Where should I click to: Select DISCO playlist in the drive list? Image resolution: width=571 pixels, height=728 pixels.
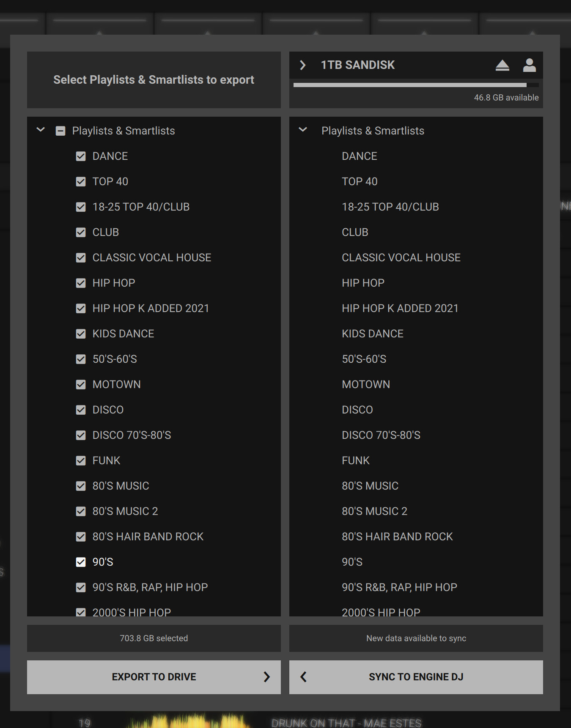(x=357, y=410)
